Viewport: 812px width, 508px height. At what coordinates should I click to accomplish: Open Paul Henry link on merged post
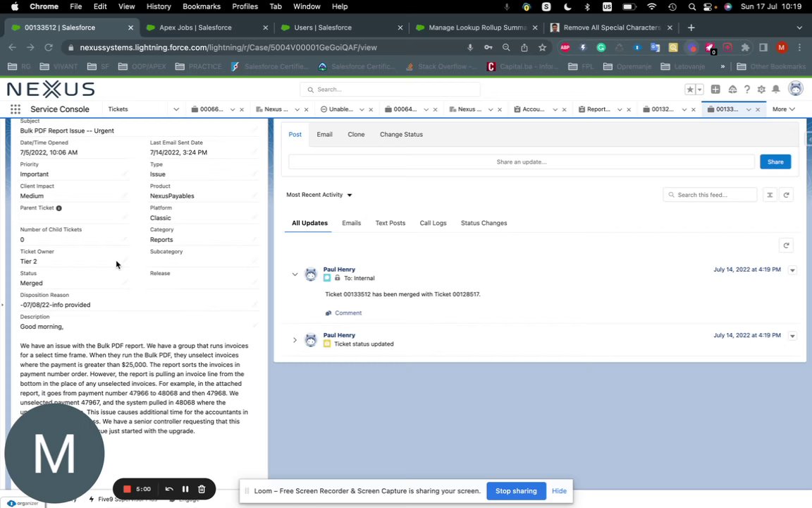coord(339,270)
